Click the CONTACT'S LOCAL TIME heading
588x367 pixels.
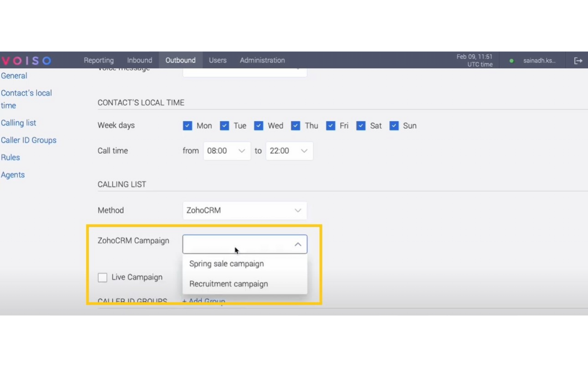click(141, 103)
